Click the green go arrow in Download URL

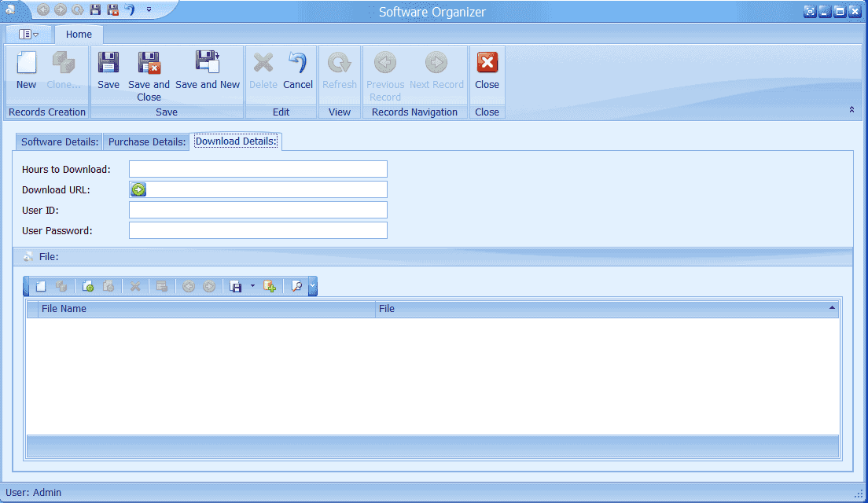tap(138, 189)
